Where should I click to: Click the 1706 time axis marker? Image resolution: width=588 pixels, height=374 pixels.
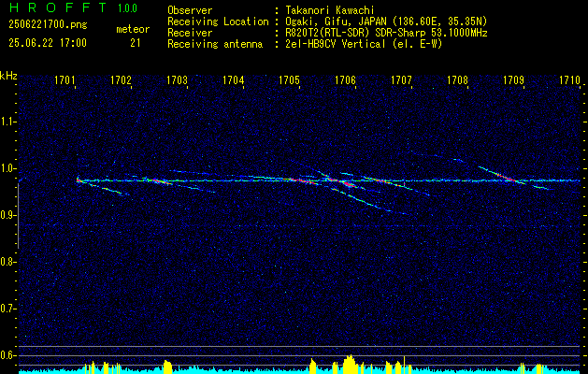[x=345, y=79]
